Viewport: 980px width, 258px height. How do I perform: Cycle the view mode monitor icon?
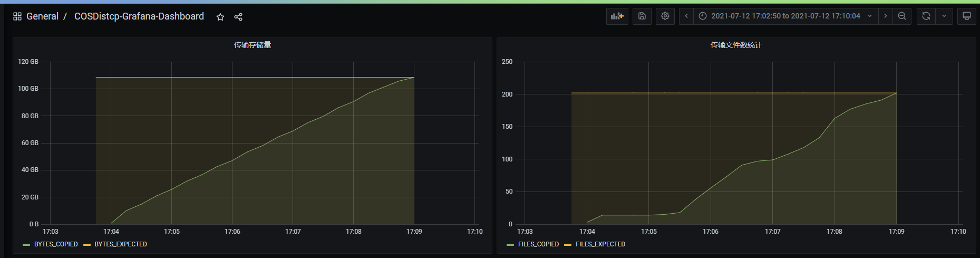coord(966,16)
